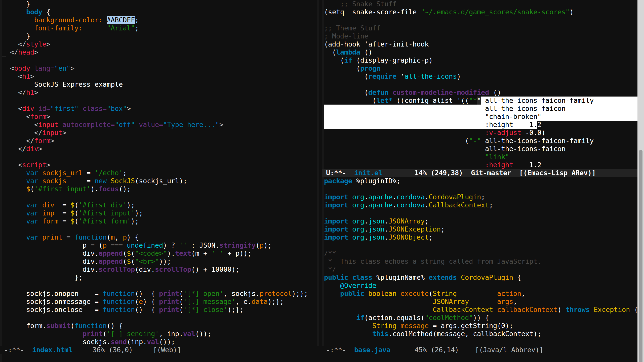Click the JSONArray import line
Image resolution: width=644 pixels, height=362 pixels.
tap(376, 221)
